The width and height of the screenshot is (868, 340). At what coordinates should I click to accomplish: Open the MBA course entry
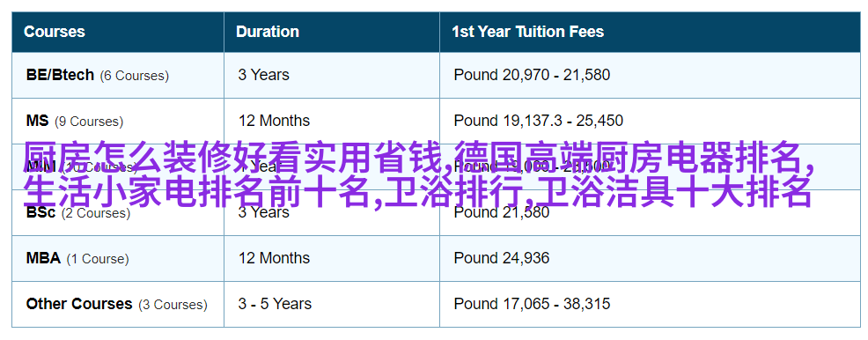point(43,258)
